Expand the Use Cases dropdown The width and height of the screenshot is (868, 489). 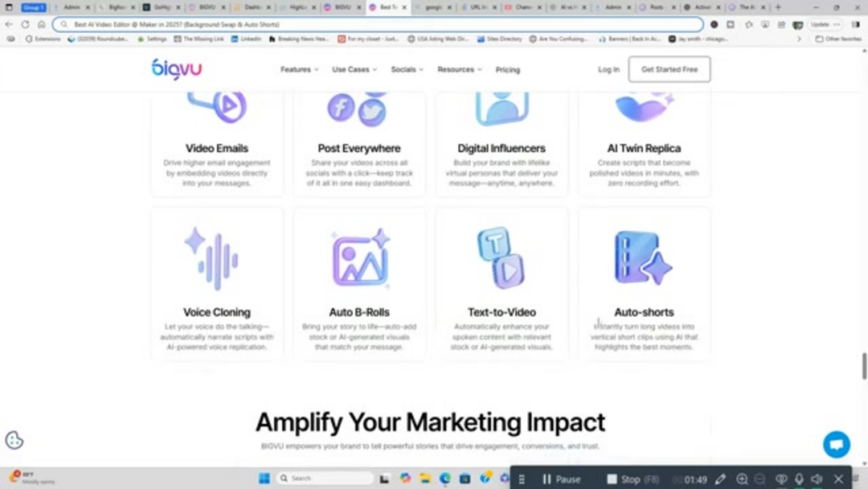point(354,70)
